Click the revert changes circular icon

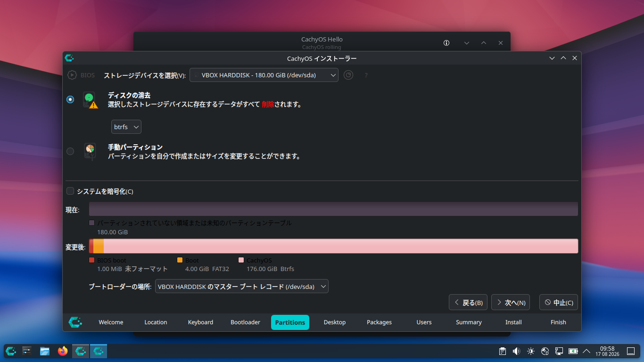pos(348,75)
